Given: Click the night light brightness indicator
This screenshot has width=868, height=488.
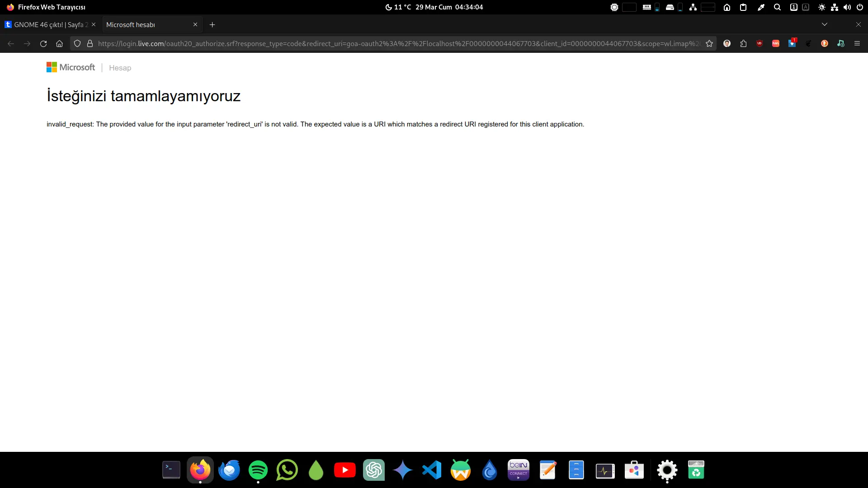Looking at the screenshot, I should pos(822,7).
